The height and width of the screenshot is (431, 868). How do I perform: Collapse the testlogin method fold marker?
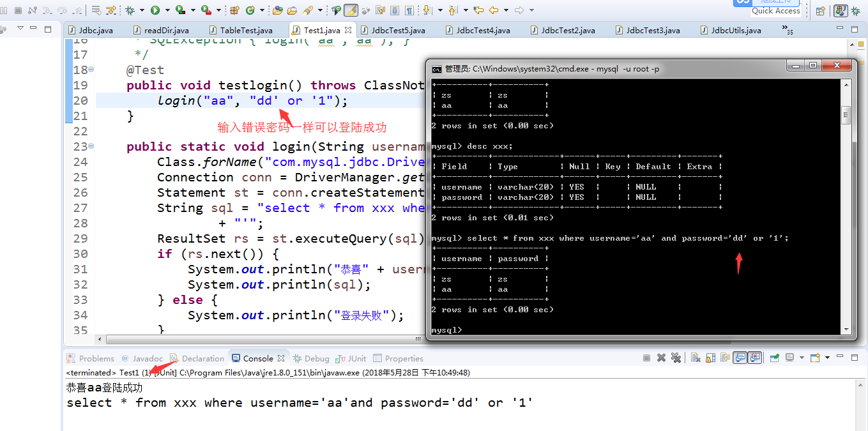click(x=91, y=70)
